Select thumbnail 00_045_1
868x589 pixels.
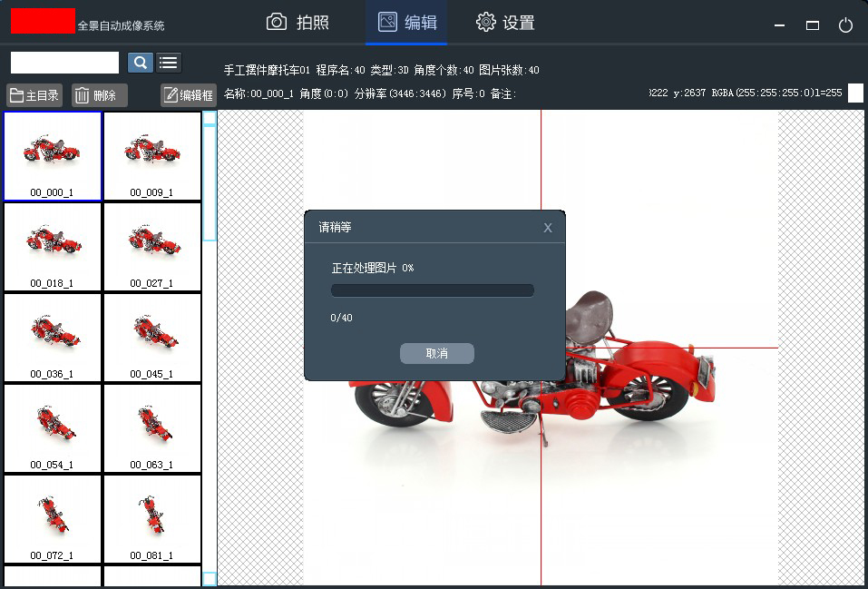pos(152,338)
